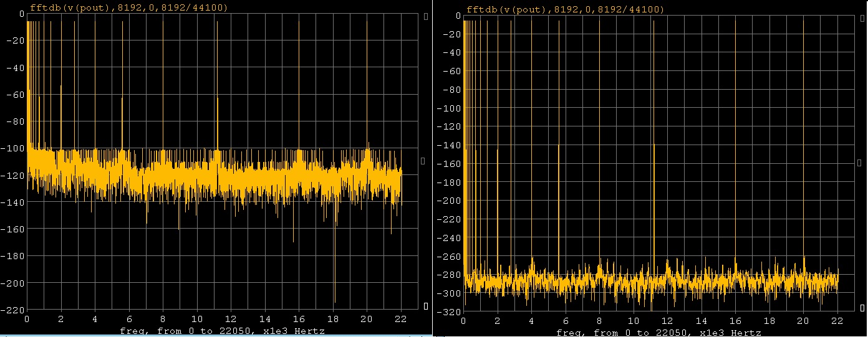The image size is (868, 337).
Task: Click the 0 dB label atop left y-axis
Action: (21, 14)
